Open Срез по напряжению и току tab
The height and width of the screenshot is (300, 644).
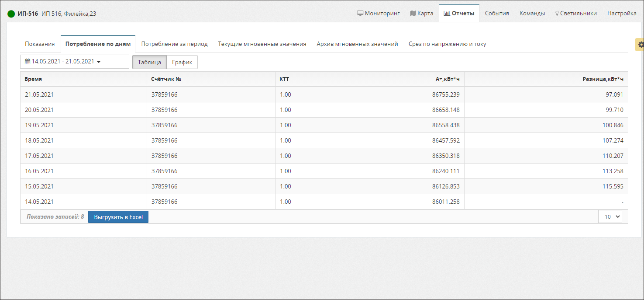pos(447,44)
